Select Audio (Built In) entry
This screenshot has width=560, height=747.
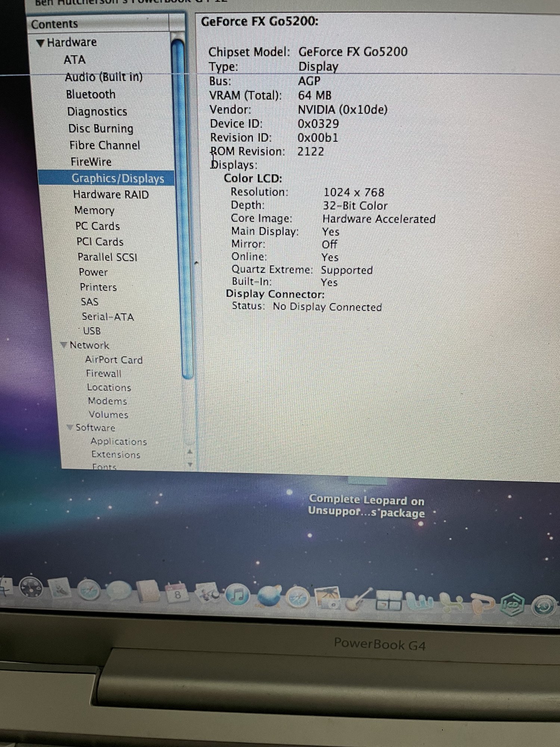pyautogui.click(x=104, y=77)
